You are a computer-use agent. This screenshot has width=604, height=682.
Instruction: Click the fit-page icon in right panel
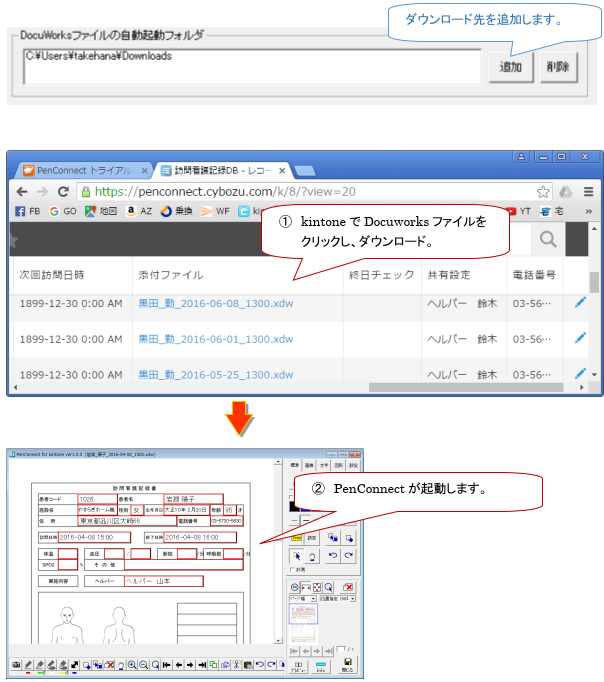click(x=317, y=587)
